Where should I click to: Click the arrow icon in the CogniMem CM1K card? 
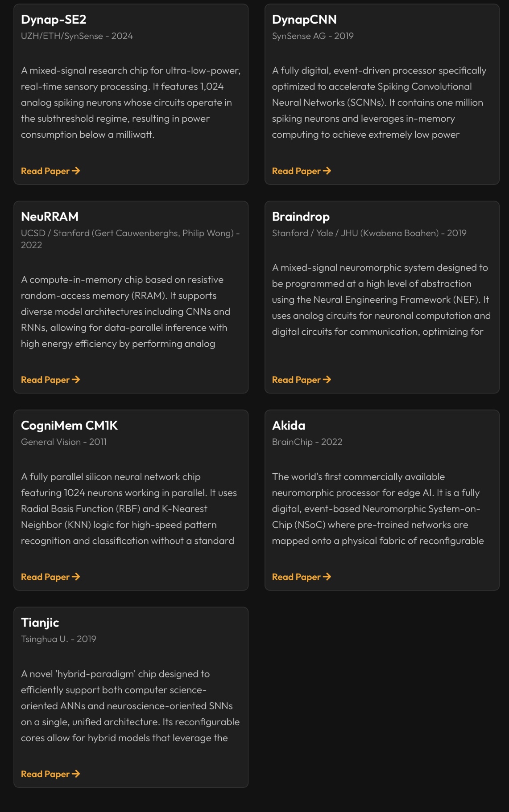[76, 576]
